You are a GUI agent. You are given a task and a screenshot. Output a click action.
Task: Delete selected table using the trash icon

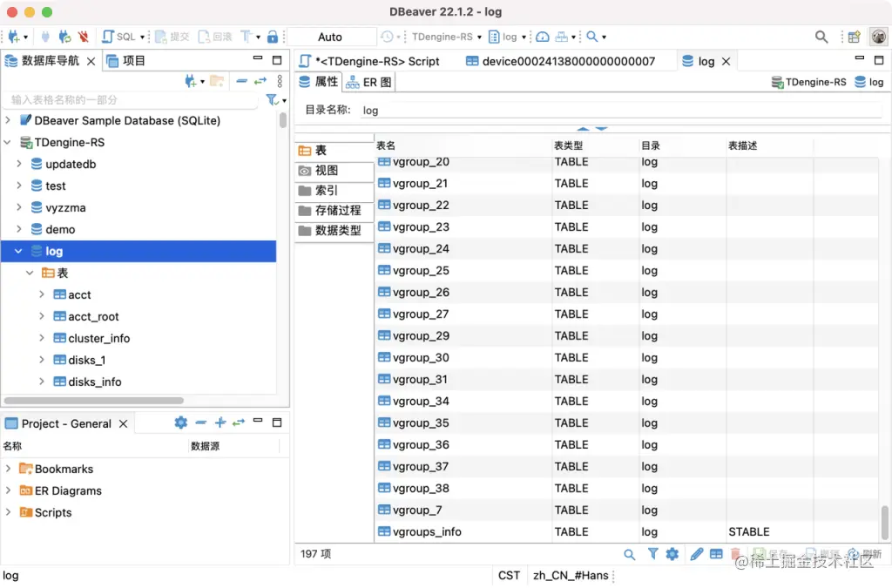[735, 553]
